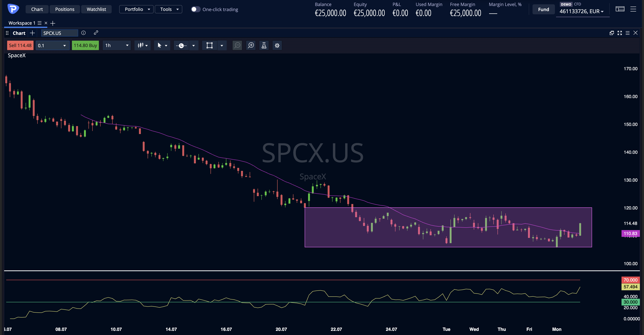Click the 70.000 RSI overbought level label

[630, 280]
